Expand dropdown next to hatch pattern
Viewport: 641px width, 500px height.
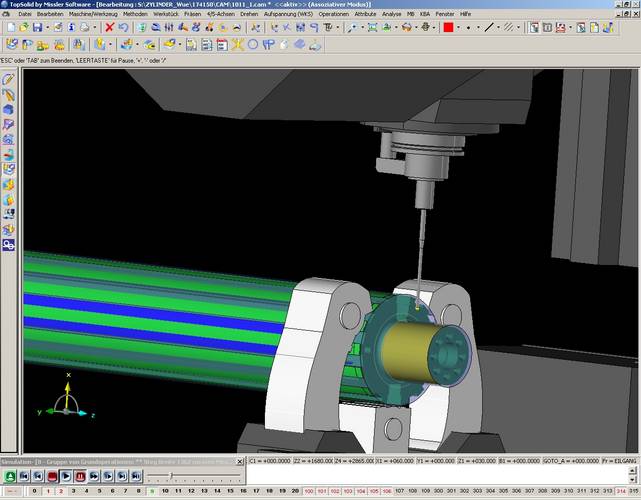518,27
